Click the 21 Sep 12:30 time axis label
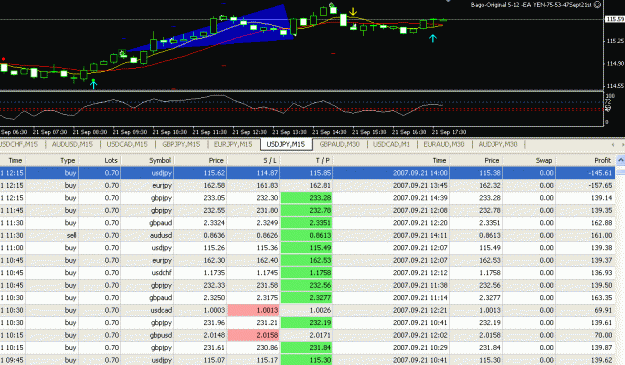This screenshot has width=625, height=365. point(250,132)
